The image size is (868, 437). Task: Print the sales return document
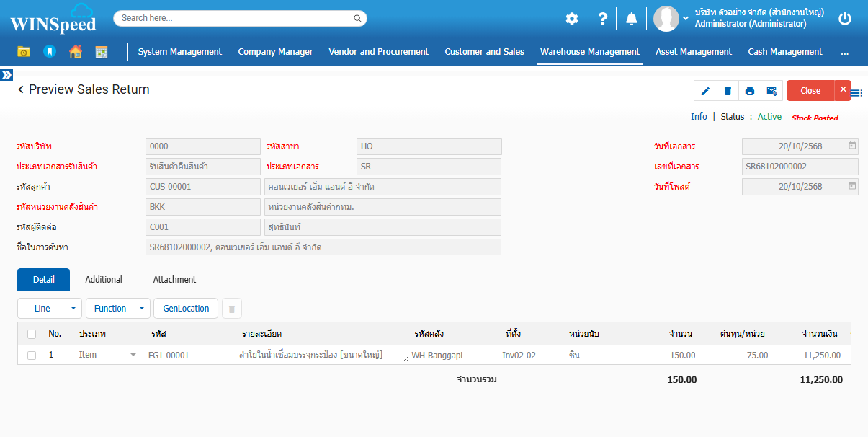click(750, 91)
